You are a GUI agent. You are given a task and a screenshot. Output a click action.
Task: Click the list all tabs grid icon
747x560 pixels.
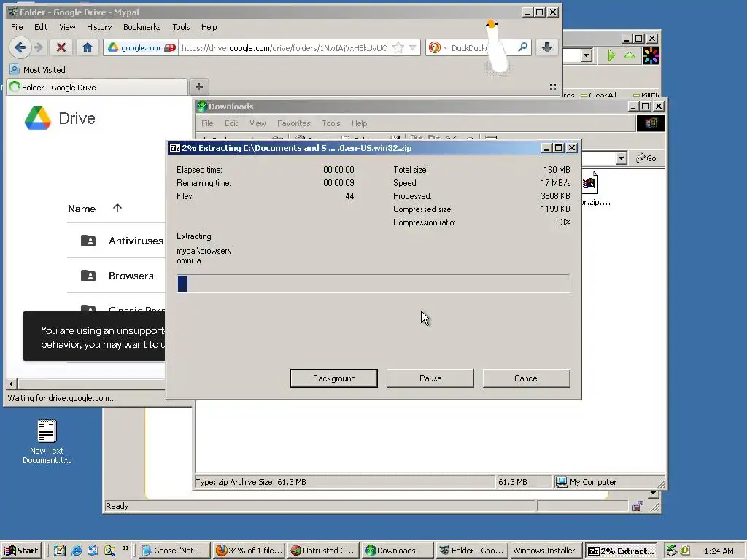tap(553, 87)
